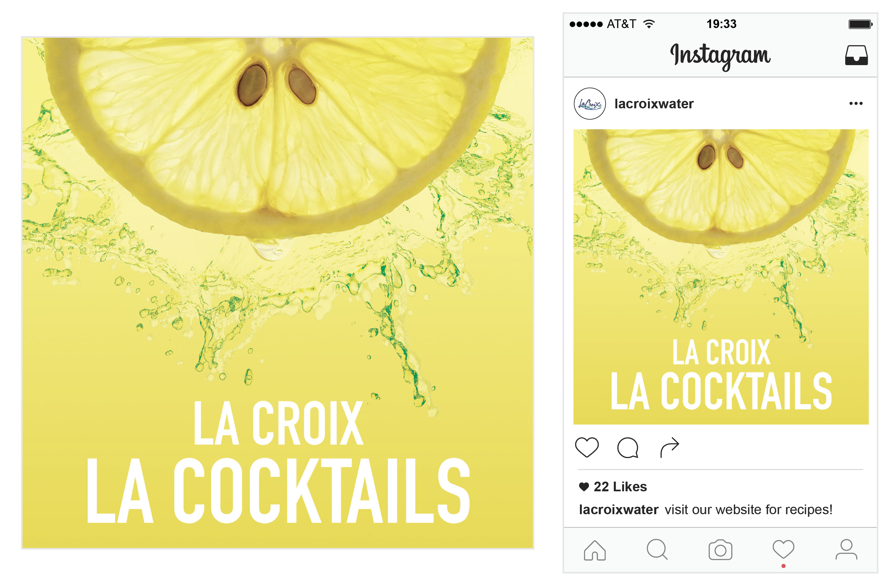Open the Profile tab person icon
Viewport: 891px width, 588px height.
point(847,549)
